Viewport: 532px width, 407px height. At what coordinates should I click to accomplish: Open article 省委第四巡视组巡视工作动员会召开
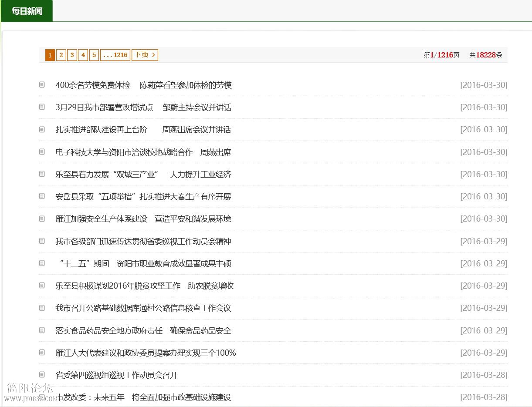(117, 375)
